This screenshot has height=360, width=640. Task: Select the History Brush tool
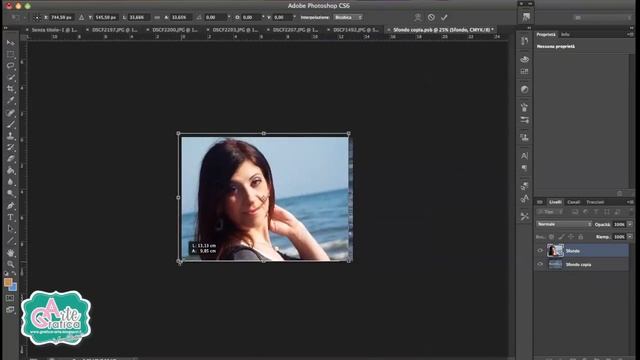(11, 147)
